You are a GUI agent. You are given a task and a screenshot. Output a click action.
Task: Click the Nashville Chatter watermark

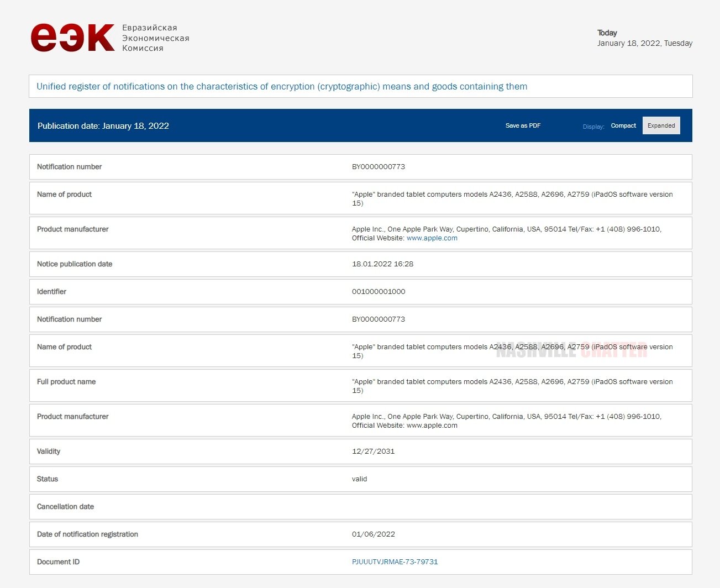(571, 350)
